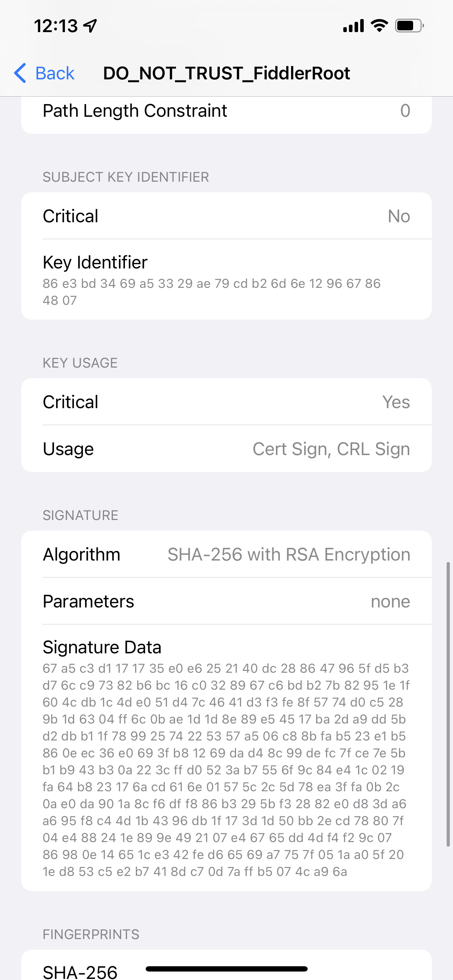Image resolution: width=453 pixels, height=980 pixels.
Task: Select the Algorithm SHA-256 with RSA row
Action: click(226, 554)
